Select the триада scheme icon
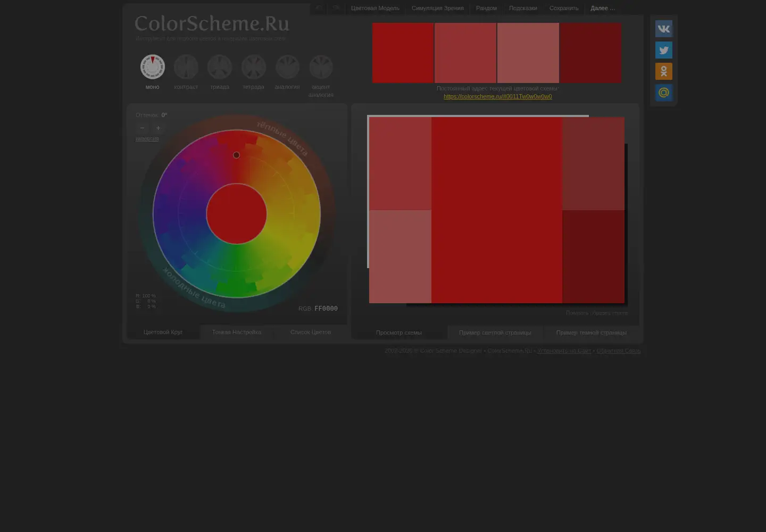This screenshot has height=532, width=766. click(220, 67)
